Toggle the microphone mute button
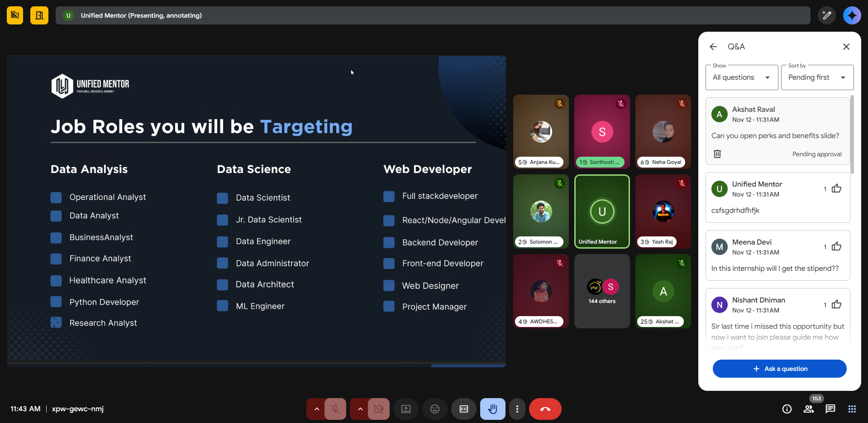 (335, 409)
